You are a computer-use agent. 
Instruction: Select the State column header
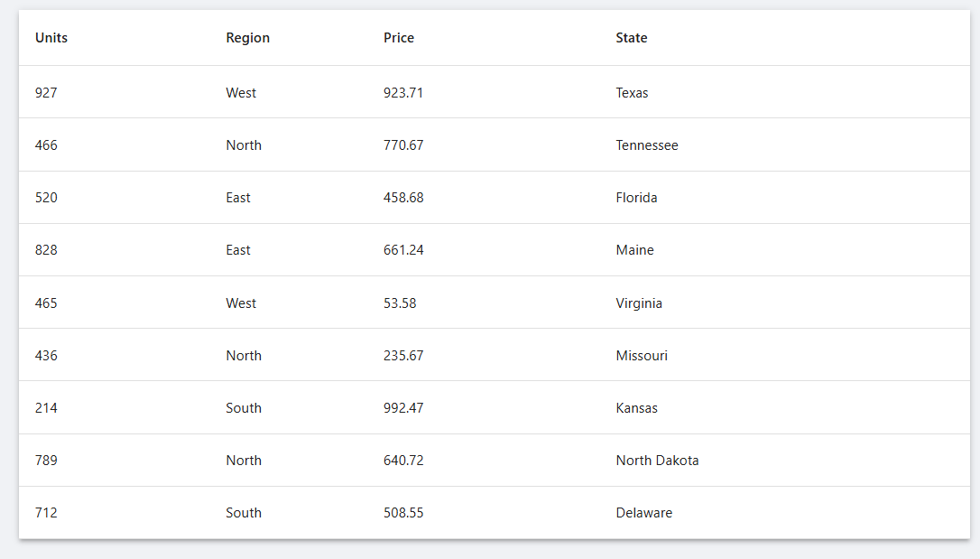[632, 38]
